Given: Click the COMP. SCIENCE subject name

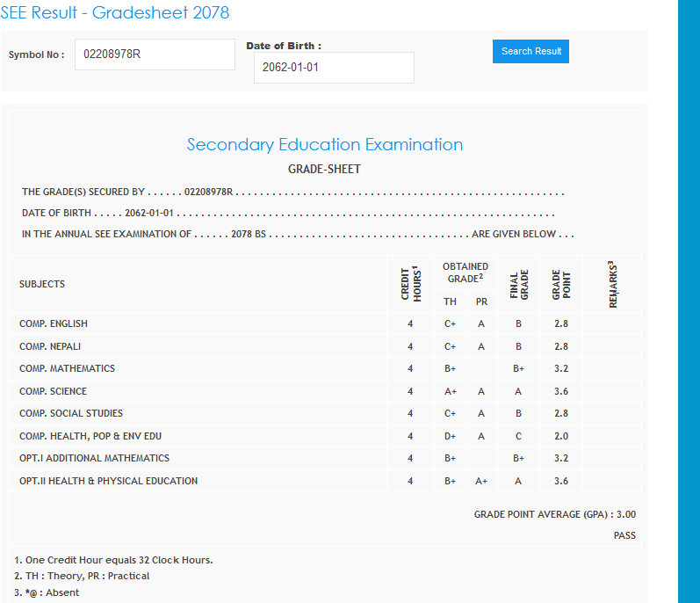Looking at the screenshot, I should pos(53,391).
